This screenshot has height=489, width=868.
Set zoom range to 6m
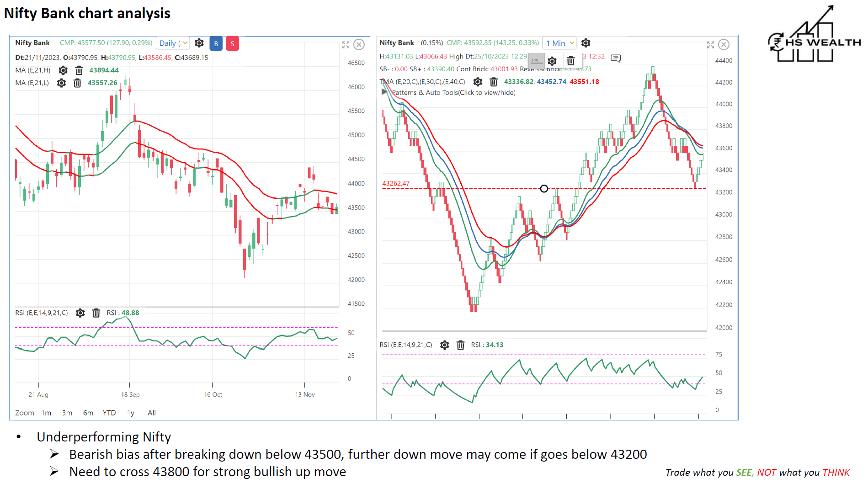point(88,413)
